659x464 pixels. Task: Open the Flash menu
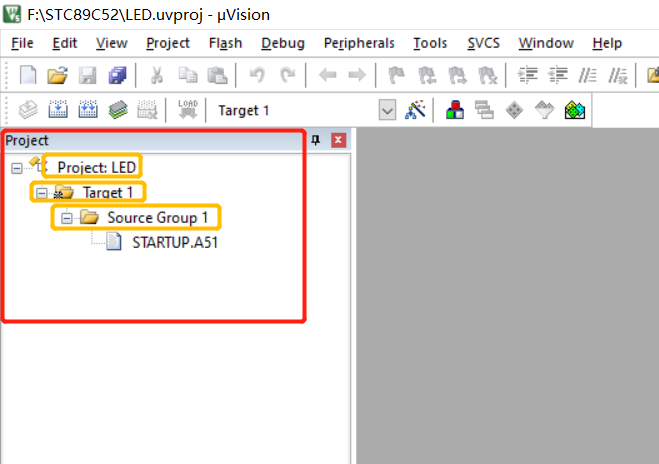pos(226,43)
